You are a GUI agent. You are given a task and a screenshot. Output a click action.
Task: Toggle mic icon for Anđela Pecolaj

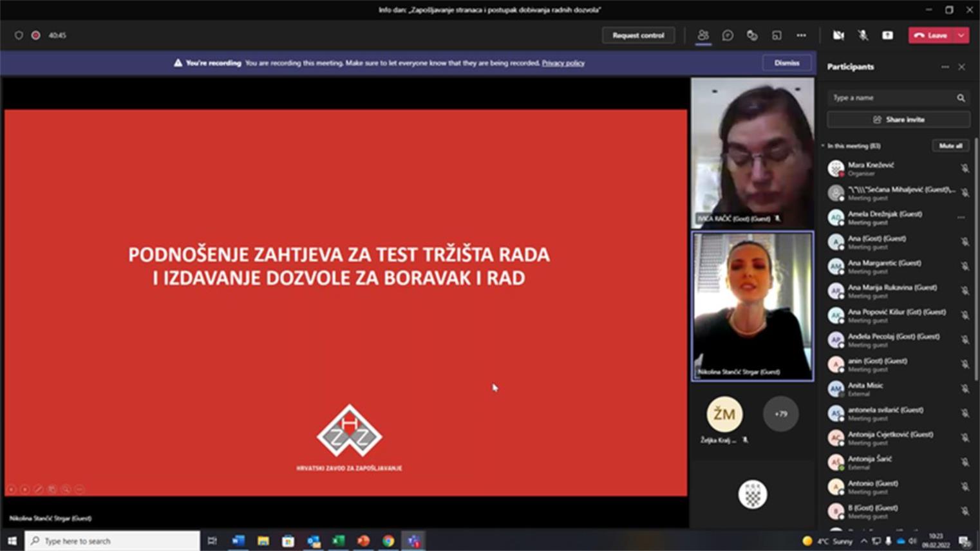(x=965, y=340)
